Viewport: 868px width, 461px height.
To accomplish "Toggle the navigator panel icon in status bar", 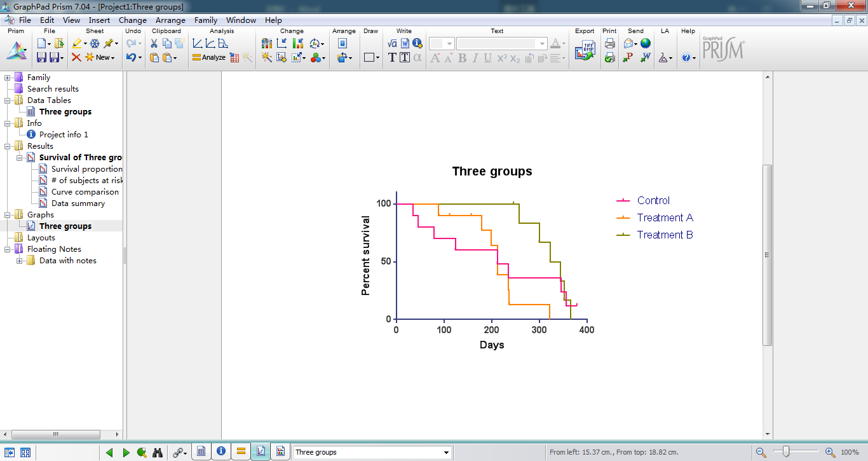I will pyautogui.click(x=10, y=452).
